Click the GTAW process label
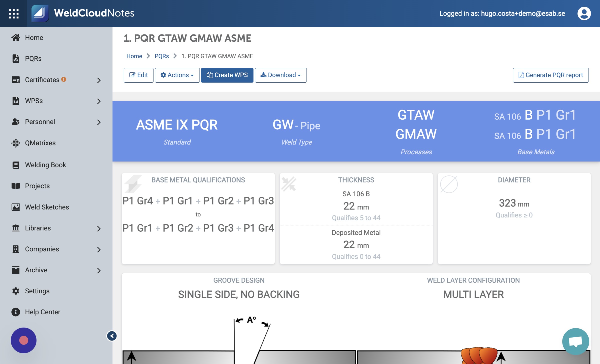The width and height of the screenshot is (600, 364). [x=416, y=115]
